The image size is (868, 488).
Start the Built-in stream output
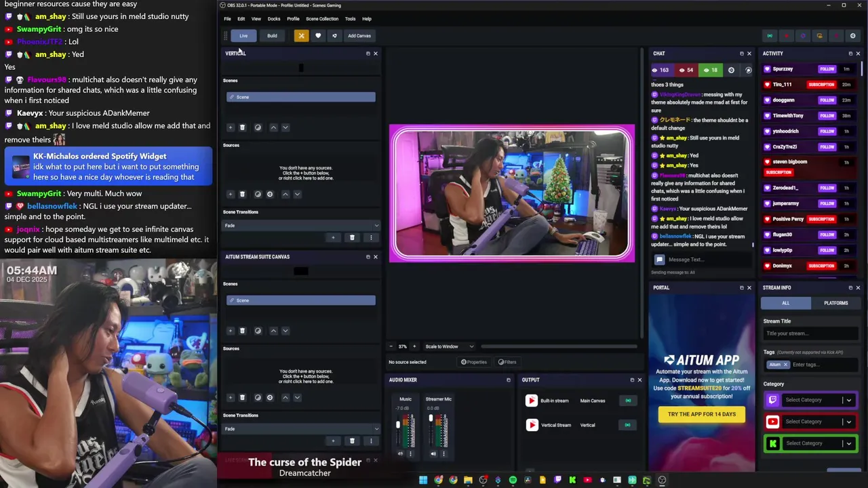point(628,401)
